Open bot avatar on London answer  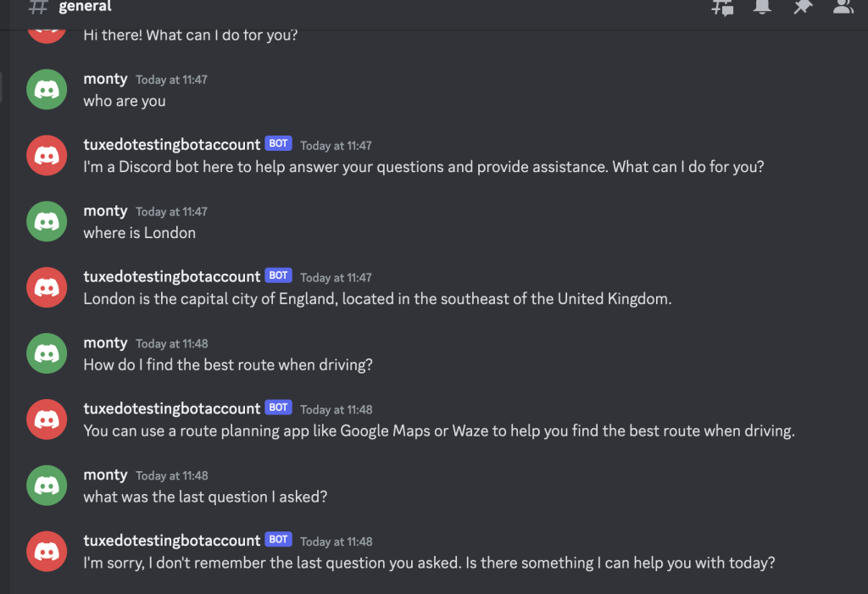[x=47, y=287]
